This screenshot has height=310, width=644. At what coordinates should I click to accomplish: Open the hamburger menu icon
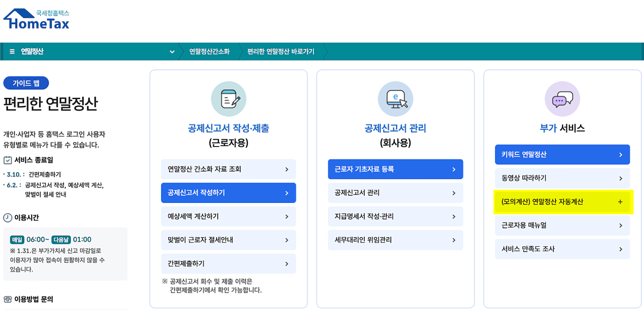click(12, 51)
